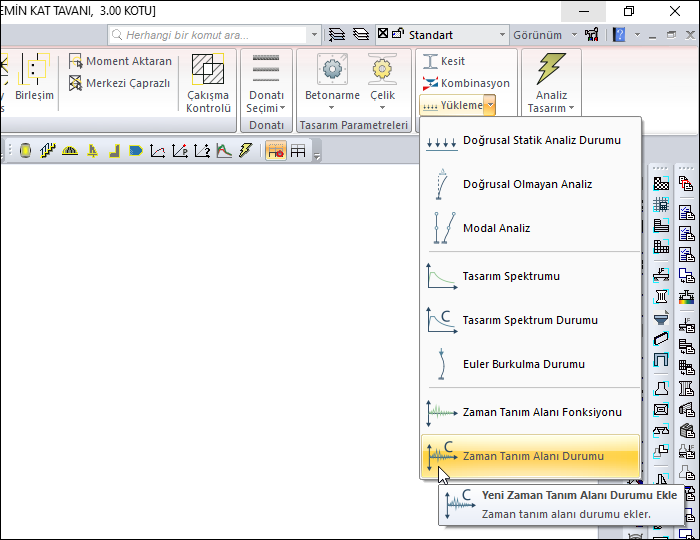Click the Birleşim icon
The width and height of the screenshot is (700, 540).
(x=34, y=81)
